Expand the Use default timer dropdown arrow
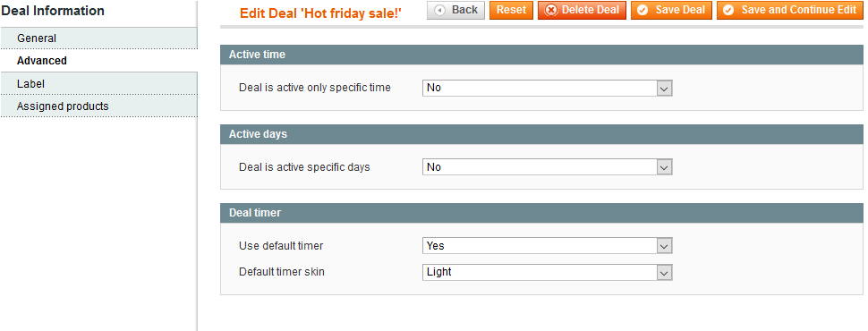This screenshot has height=331, width=868. tap(664, 246)
